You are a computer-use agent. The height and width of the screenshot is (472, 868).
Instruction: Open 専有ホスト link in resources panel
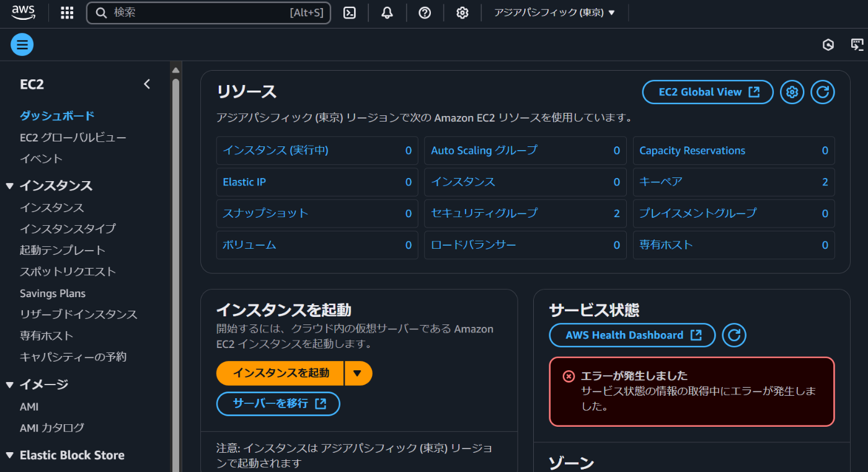[666, 245]
